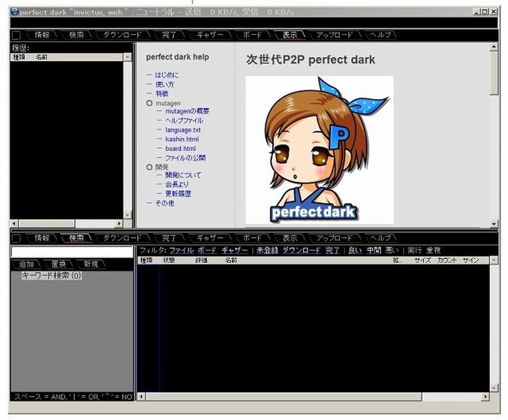Toggle the 未登録 filter

267,250
